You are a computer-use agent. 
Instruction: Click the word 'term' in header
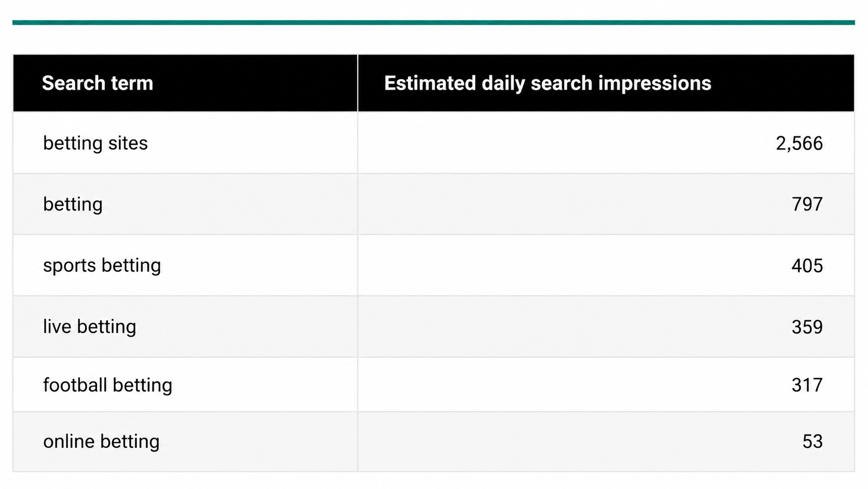(x=132, y=83)
